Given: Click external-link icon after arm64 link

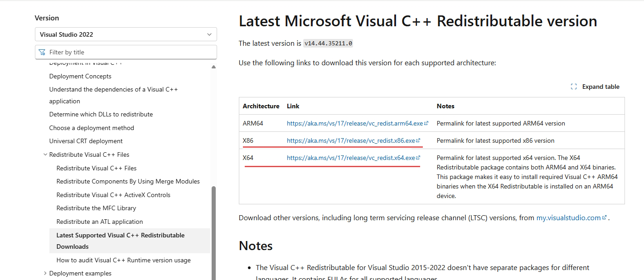Looking at the screenshot, I should point(426,123).
